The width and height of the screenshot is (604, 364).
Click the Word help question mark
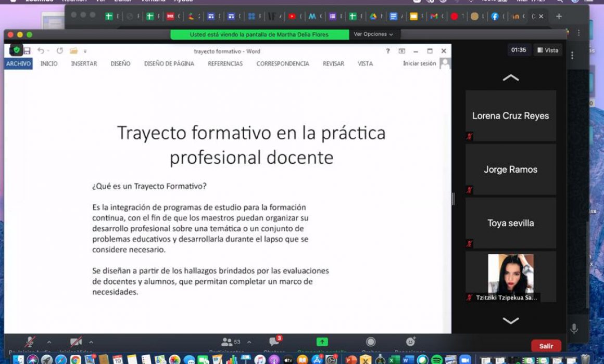(387, 51)
